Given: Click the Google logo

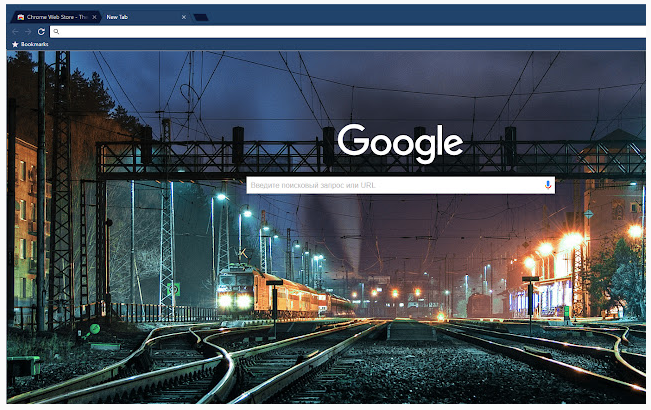Looking at the screenshot, I should (400, 143).
